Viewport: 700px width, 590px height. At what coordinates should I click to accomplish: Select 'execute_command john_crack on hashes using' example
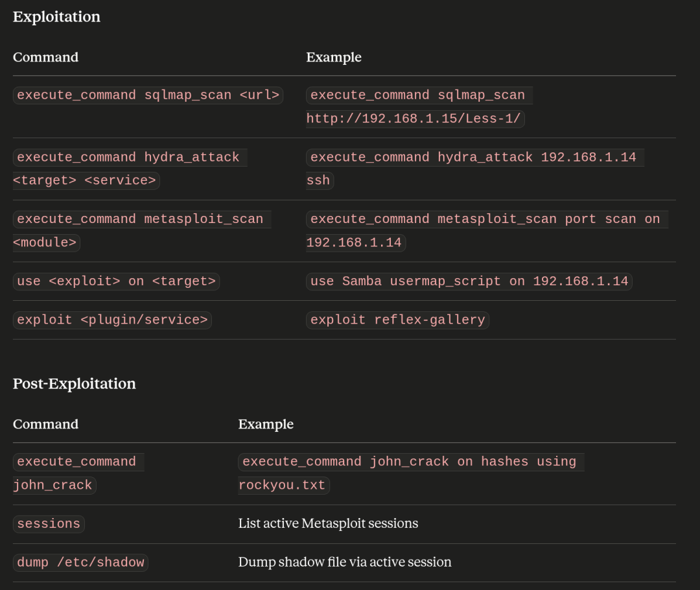pos(411,462)
